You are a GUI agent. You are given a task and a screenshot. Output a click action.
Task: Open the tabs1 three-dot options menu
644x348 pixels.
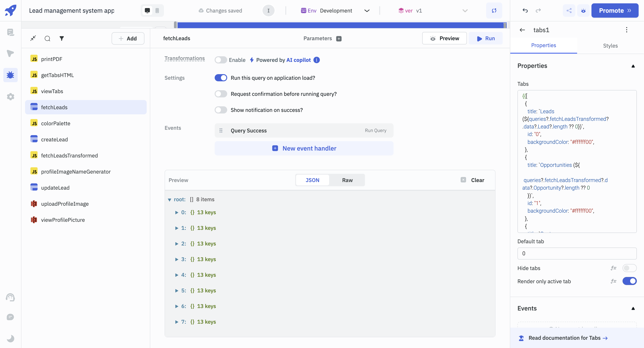point(626,30)
